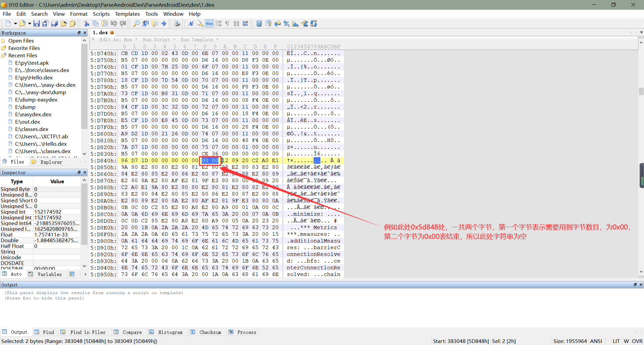
Task: Toggle the column mode toolbar icon
Action: pyautogui.click(x=236, y=23)
